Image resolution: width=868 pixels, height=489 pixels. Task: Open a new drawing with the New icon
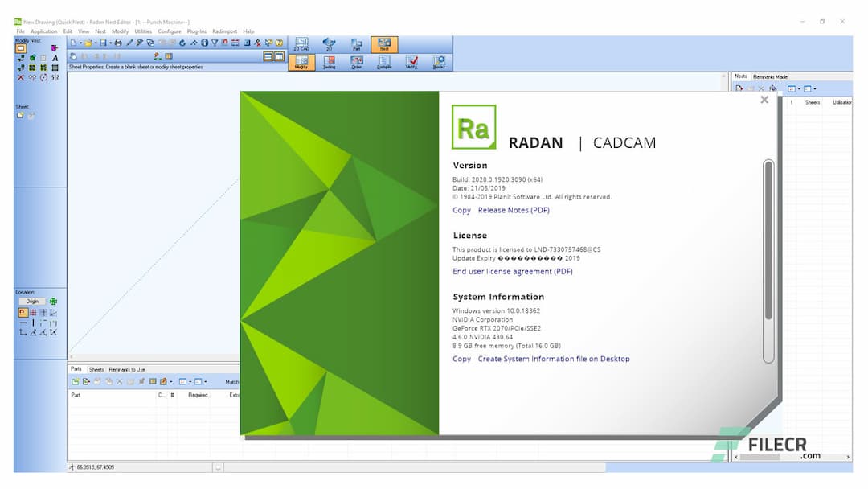(72, 43)
